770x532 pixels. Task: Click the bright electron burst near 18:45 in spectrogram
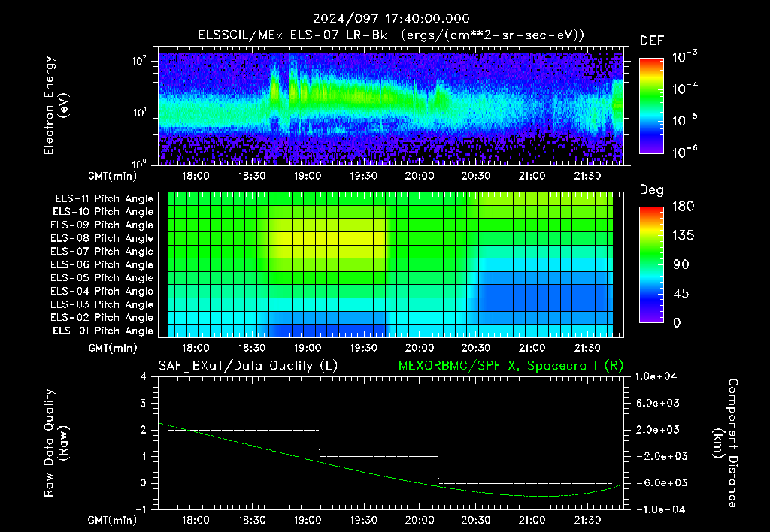click(274, 91)
